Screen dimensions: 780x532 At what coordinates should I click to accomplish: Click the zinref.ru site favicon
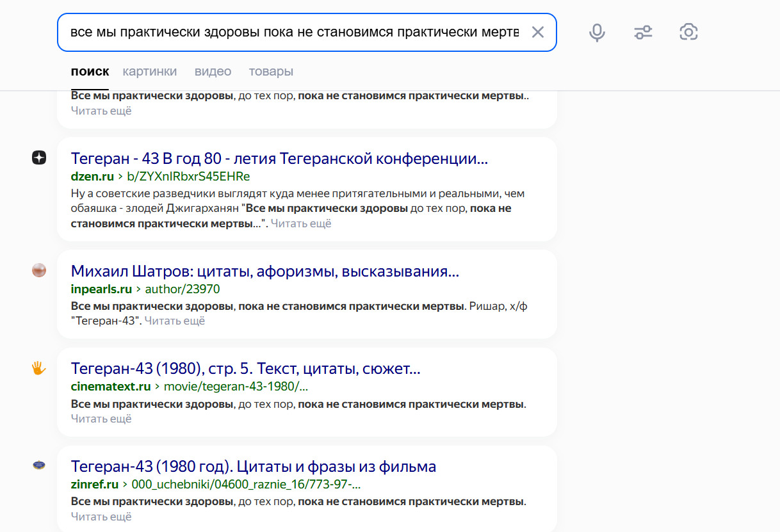pyautogui.click(x=39, y=465)
